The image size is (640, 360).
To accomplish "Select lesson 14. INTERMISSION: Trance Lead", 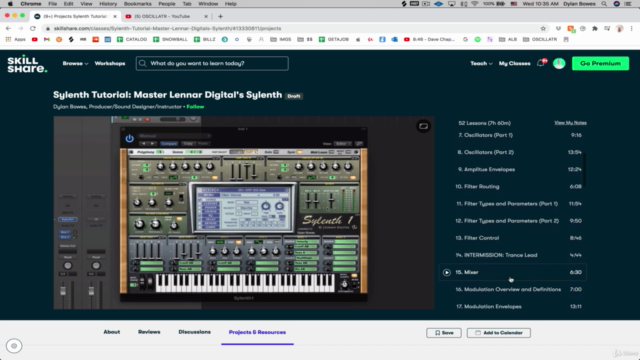I will pos(513,255).
